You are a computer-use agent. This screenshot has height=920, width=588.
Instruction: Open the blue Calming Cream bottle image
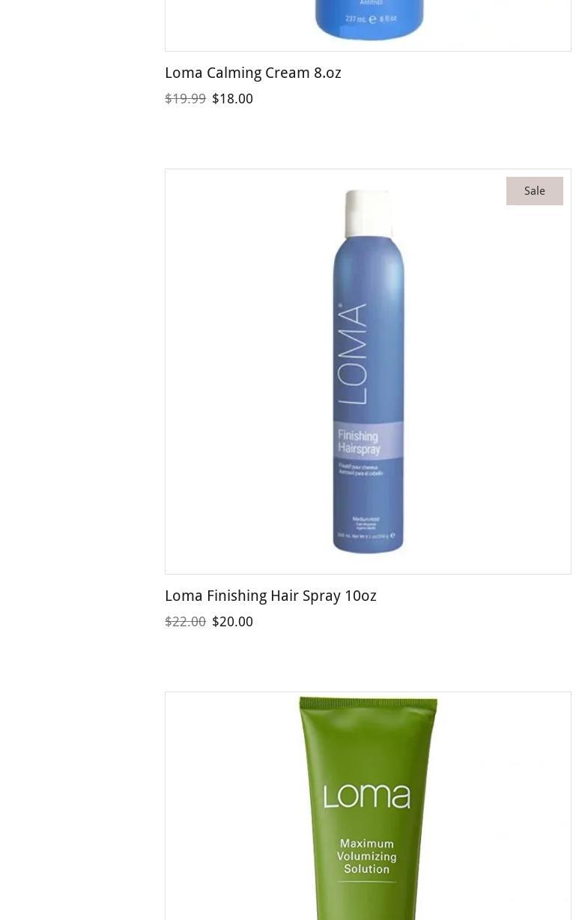[368, 22]
